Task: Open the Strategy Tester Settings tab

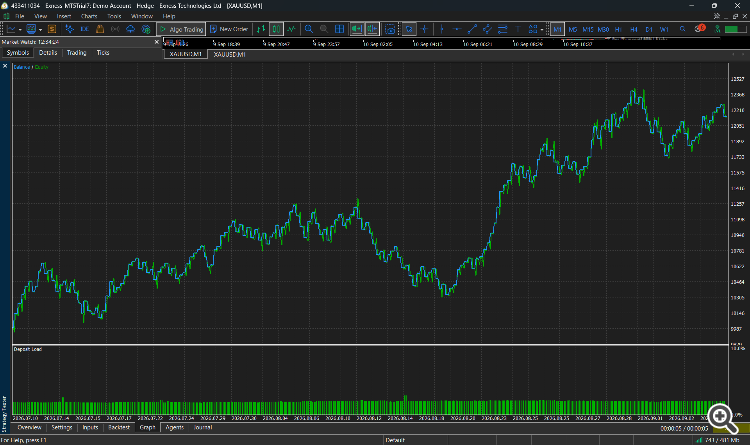Action: [x=62, y=427]
